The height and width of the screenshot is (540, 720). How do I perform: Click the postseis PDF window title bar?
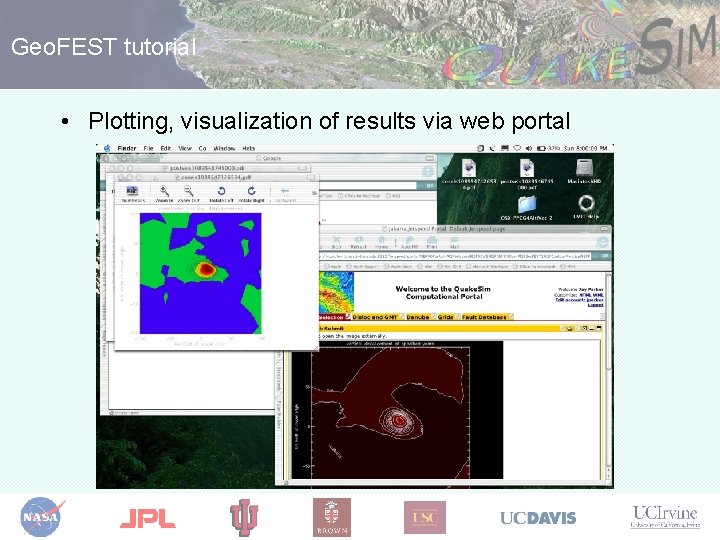(209, 168)
